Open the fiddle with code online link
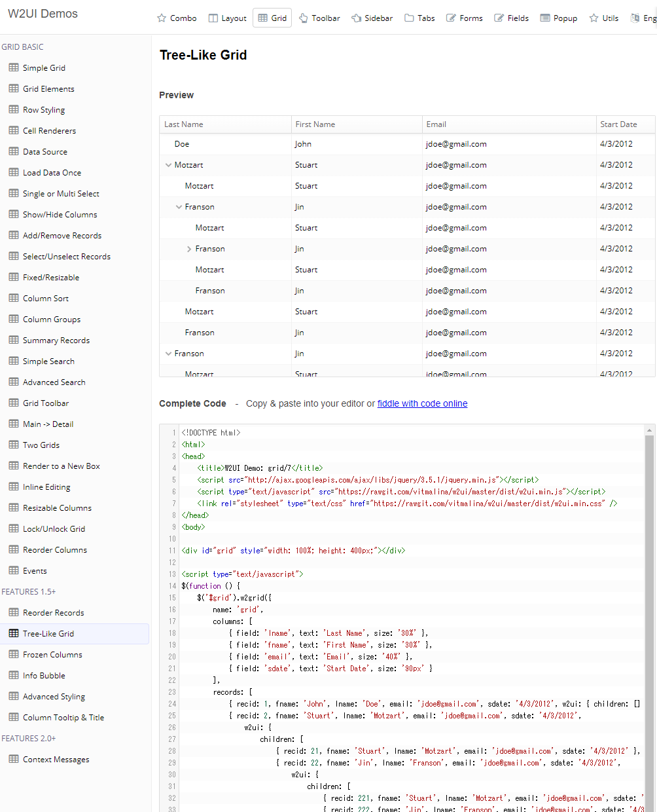This screenshot has height=812, width=657. 422,403
